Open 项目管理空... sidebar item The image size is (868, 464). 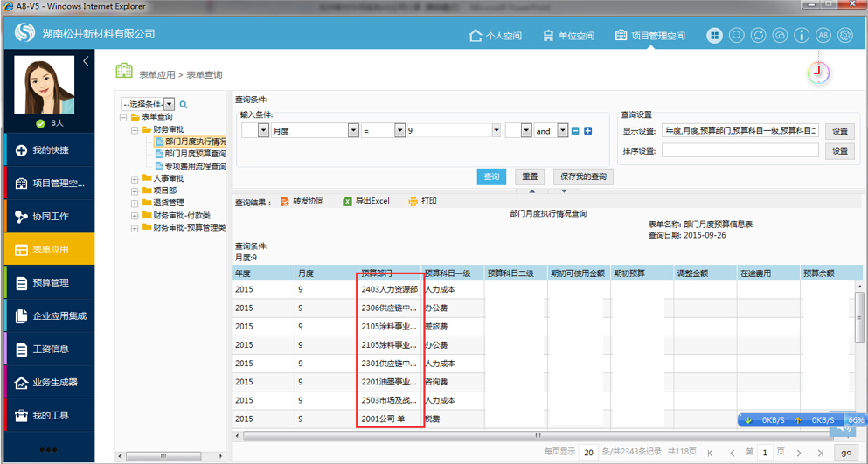[50, 184]
